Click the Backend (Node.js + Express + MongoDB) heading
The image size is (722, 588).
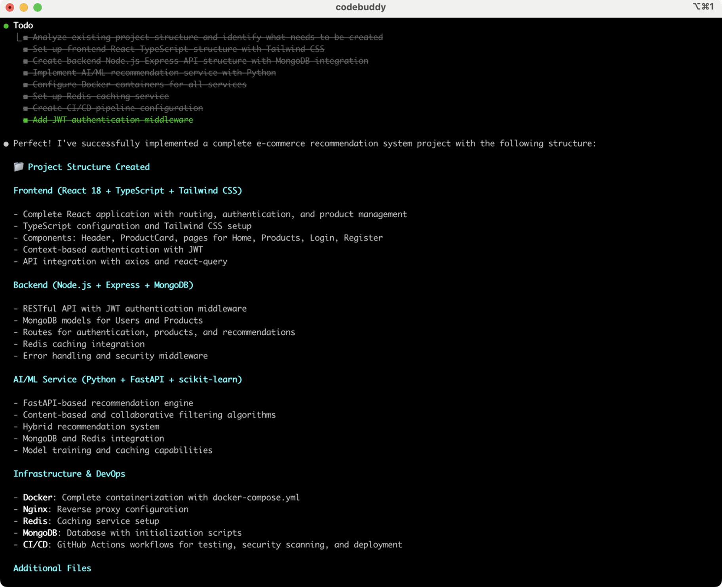(x=103, y=285)
